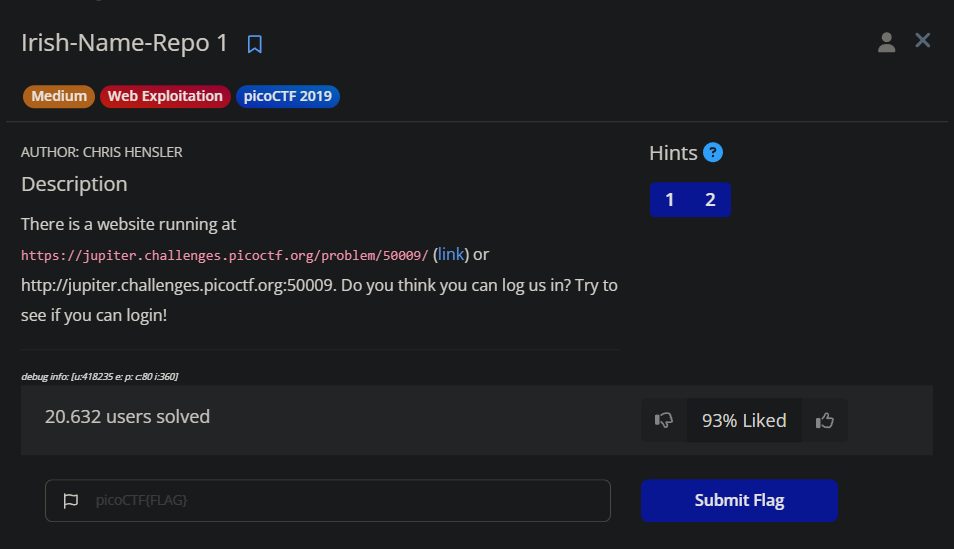954x549 pixels.
Task: Click the Hints question mark icon
Action: (x=713, y=152)
